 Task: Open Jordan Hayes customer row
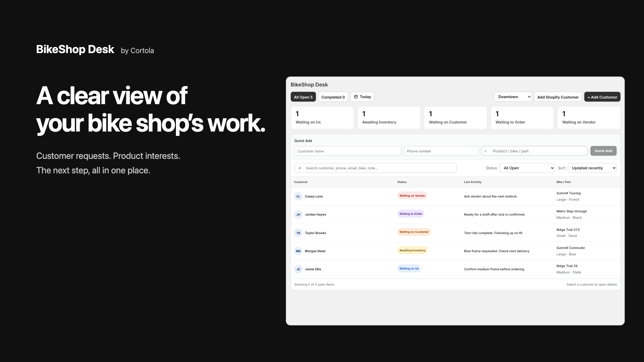coord(455,214)
